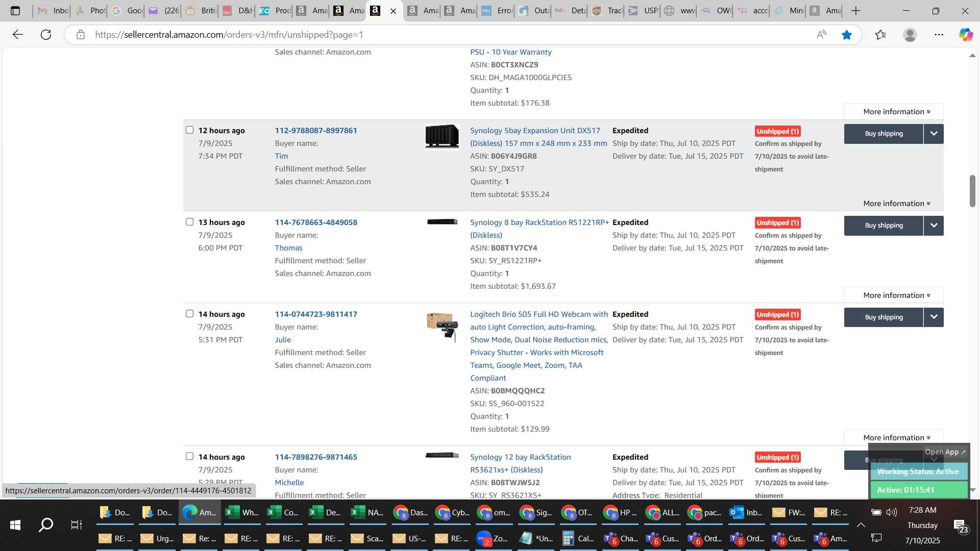Click the page vertical scrollbar thumb
This screenshot has width=980, height=551.
coord(972,191)
